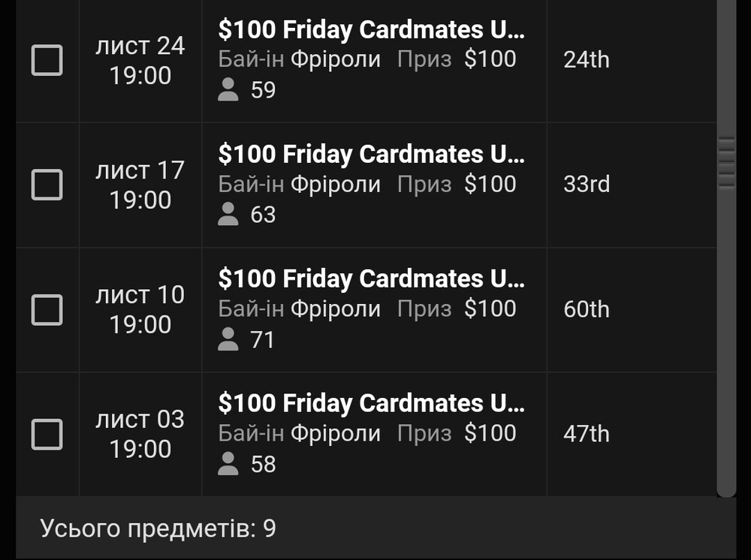Click the player icon showing 63 entrants

pos(228,214)
